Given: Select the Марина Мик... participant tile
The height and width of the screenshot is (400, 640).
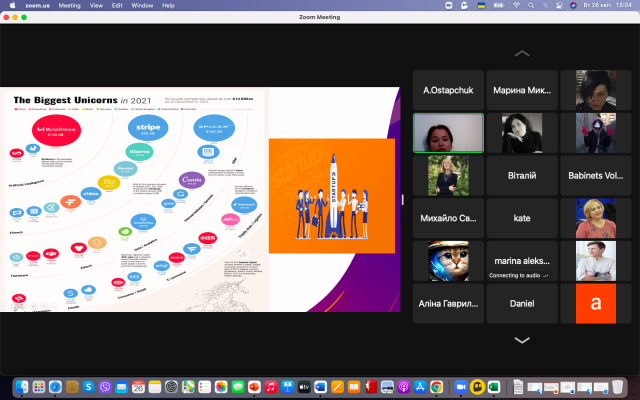Looking at the screenshot, I should tap(522, 90).
